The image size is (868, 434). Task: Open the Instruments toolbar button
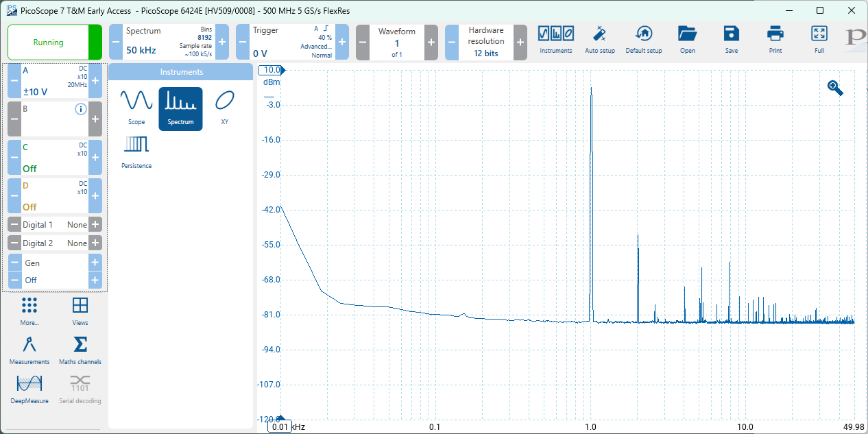[x=555, y=41]
